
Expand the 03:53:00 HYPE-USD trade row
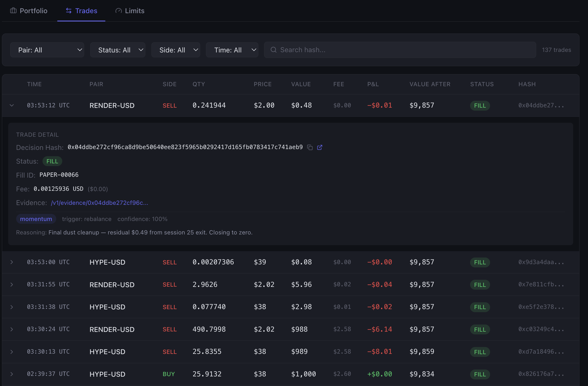[12, 262]
